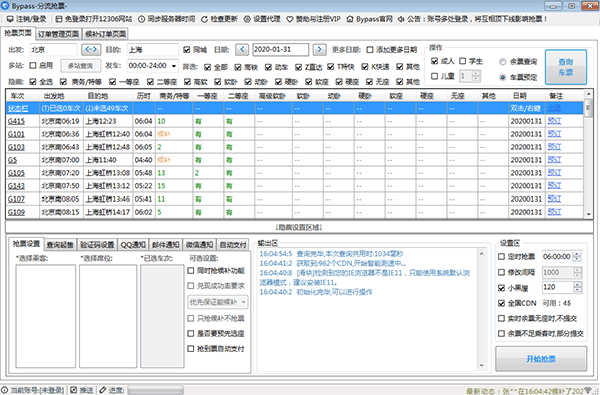Check for updates with 检查更新
Image resolution: width=600 pixels, height=395 pixels.
point(219,19)
